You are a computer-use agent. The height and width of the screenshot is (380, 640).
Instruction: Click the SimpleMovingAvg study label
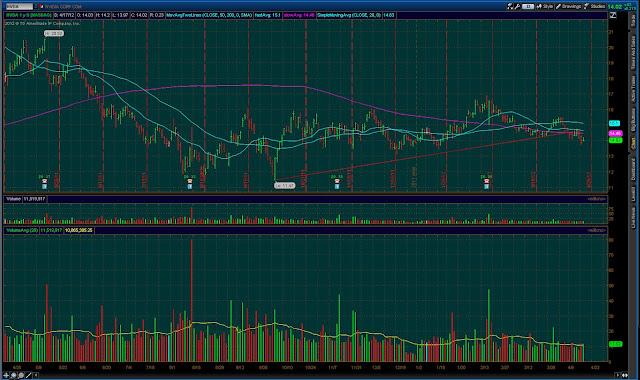pos(349,15)
